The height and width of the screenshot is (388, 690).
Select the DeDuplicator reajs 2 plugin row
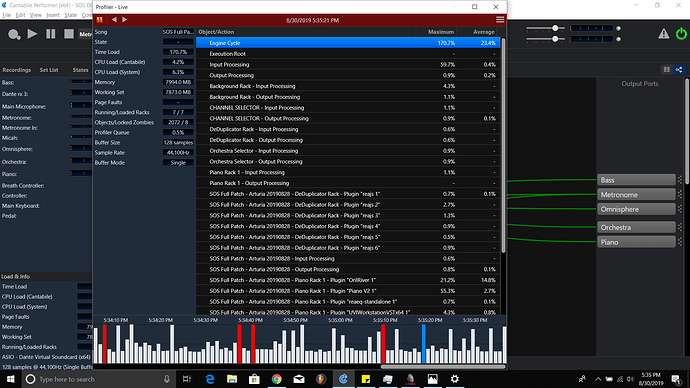[x=348, y=205]
